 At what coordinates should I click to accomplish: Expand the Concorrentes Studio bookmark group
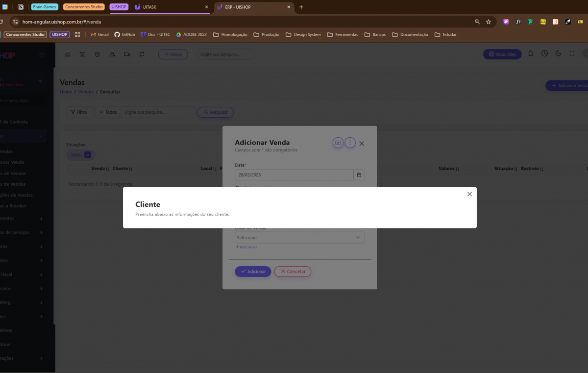click(x=25, y=35)
